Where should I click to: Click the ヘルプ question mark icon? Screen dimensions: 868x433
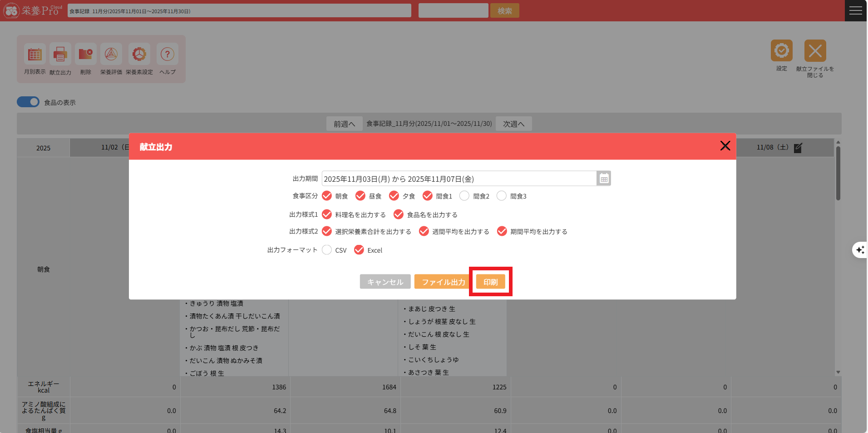[167, 55]
